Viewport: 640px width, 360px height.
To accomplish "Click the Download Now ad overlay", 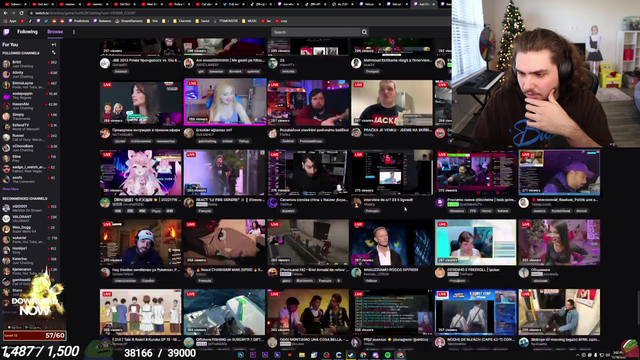I will 34,306.
